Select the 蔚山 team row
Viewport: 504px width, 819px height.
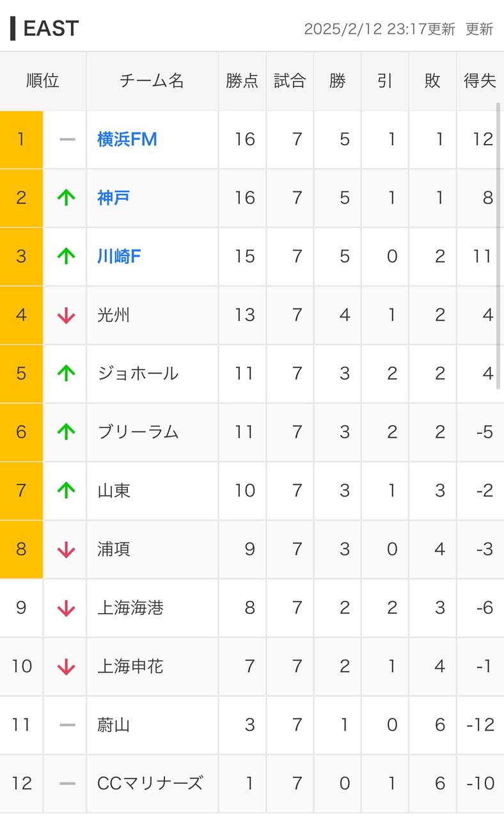252,725
